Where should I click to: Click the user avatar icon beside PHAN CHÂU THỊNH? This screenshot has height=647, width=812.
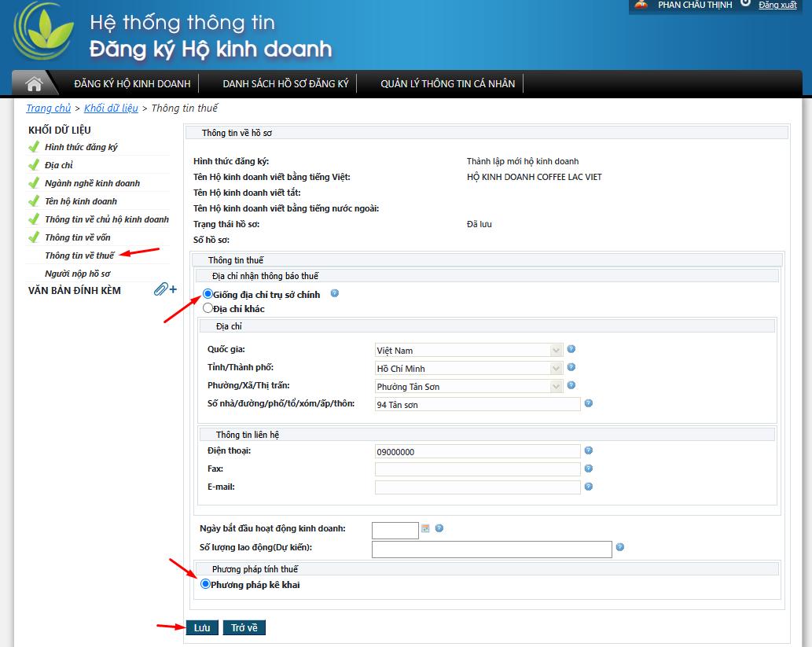tap(641, 5)
